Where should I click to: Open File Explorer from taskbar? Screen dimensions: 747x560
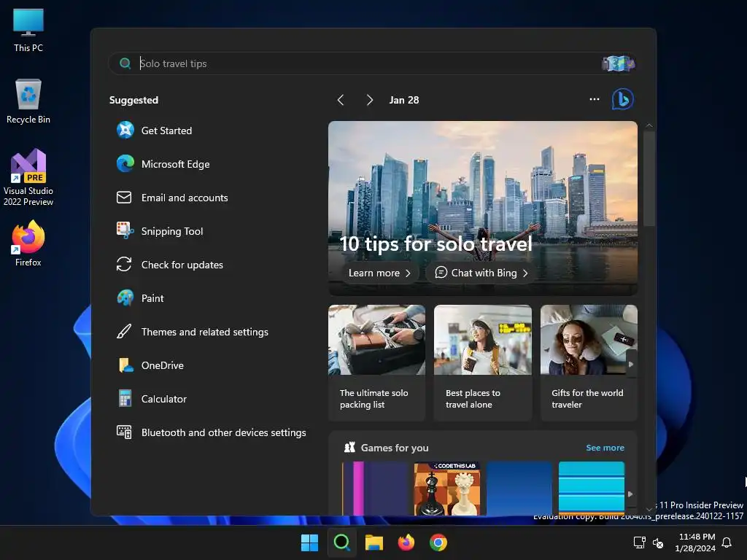tap(374, 542)
